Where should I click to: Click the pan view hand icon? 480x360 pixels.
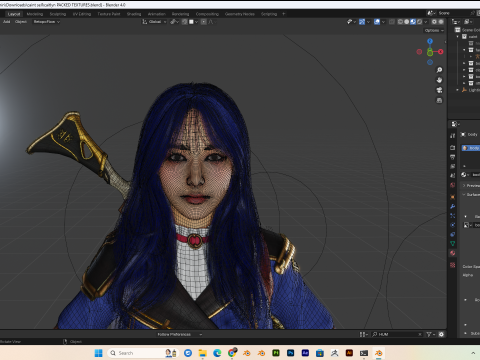[439, 80]
